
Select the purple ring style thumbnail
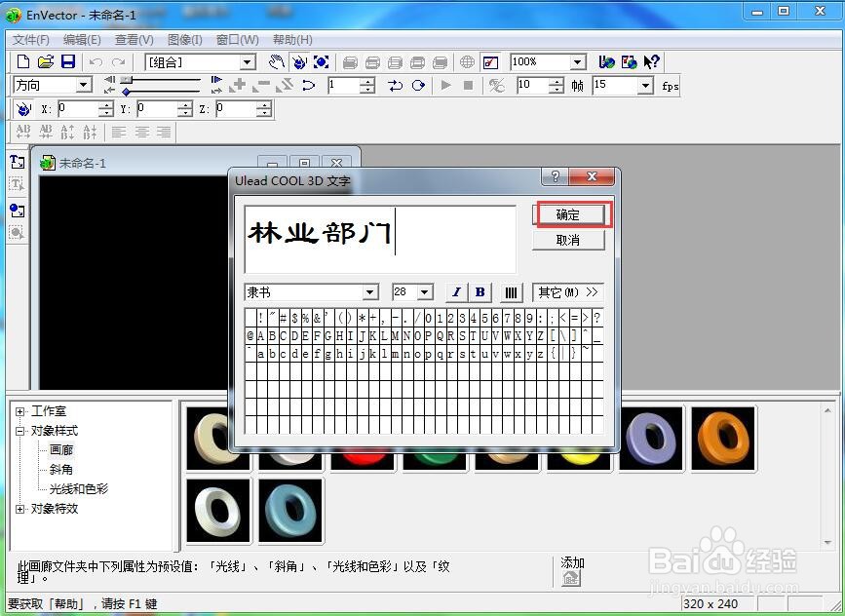[x=651, y=439]
